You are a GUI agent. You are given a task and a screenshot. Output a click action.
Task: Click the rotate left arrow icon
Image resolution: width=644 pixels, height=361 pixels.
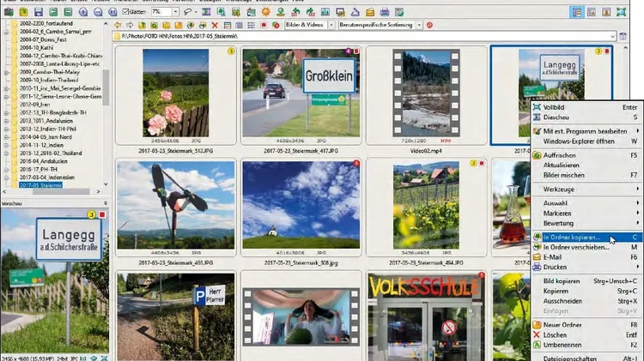[x=295, y=12]
